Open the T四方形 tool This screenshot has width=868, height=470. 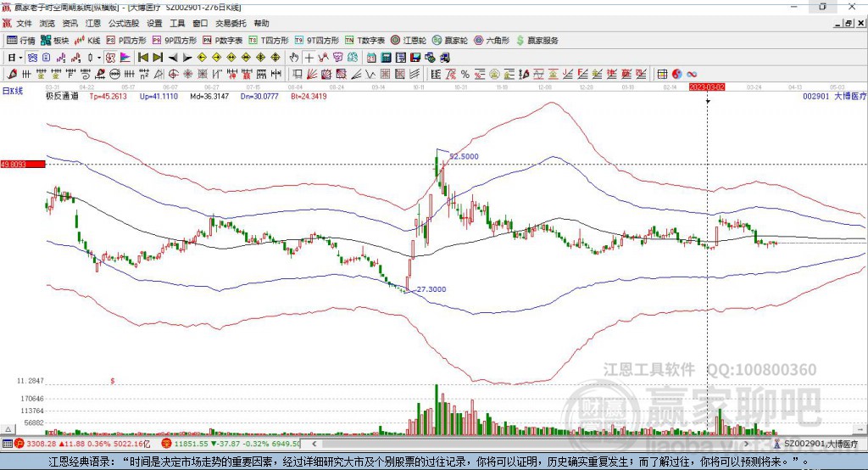click(x=269, y=41)
